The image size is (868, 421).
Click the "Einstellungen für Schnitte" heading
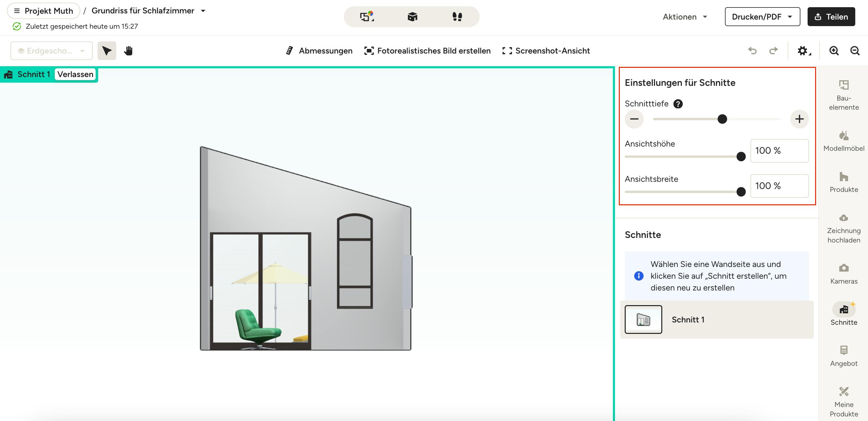coord(680,83)
